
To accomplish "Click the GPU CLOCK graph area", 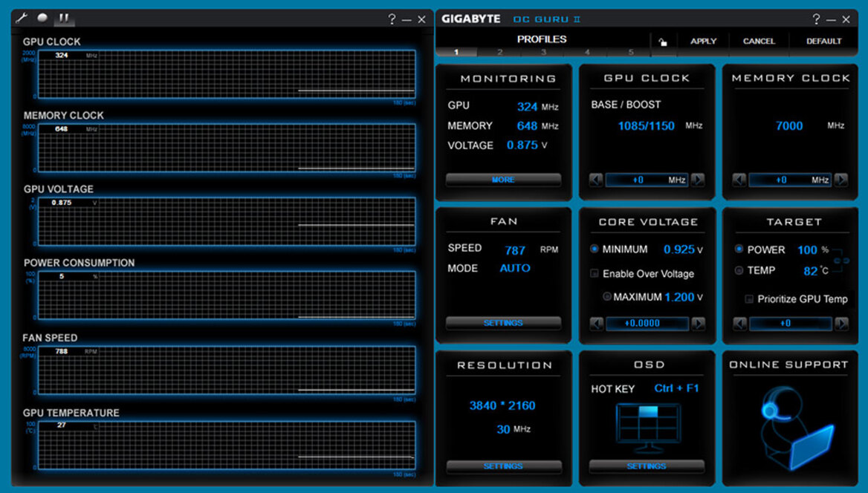I will tap(227, 74).
